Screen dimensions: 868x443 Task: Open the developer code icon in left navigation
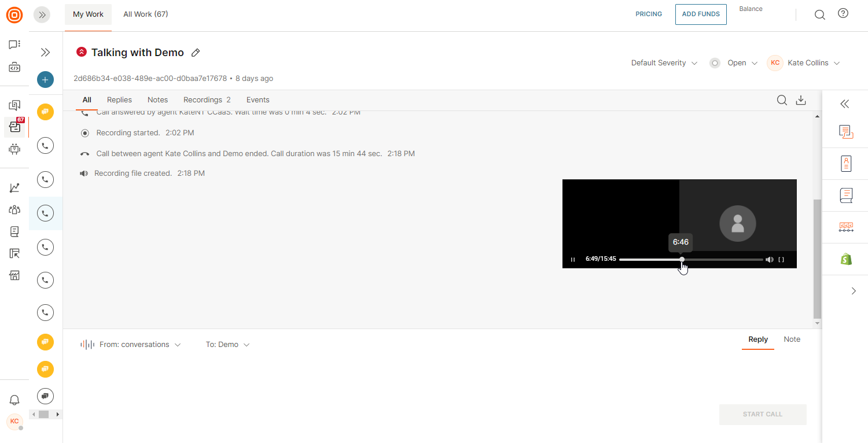coord(14,68)
